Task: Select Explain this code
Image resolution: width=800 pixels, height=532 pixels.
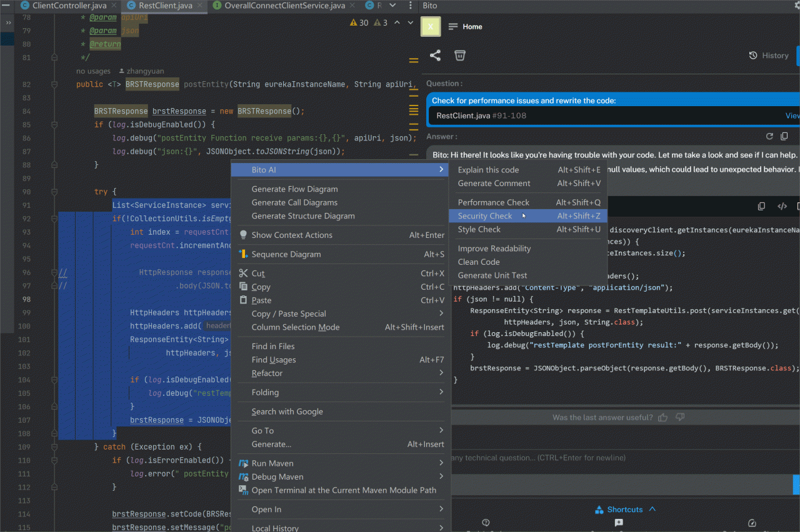Action: pos(529,170)
